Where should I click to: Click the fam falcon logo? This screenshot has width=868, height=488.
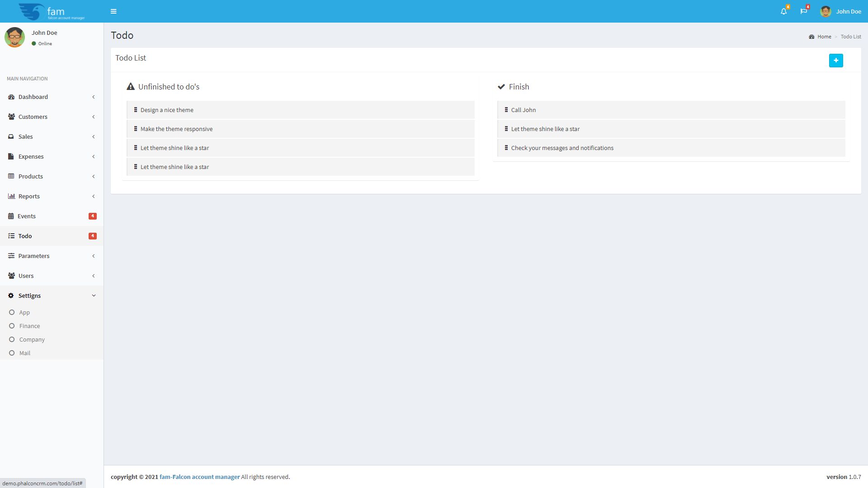coord(52,11)
